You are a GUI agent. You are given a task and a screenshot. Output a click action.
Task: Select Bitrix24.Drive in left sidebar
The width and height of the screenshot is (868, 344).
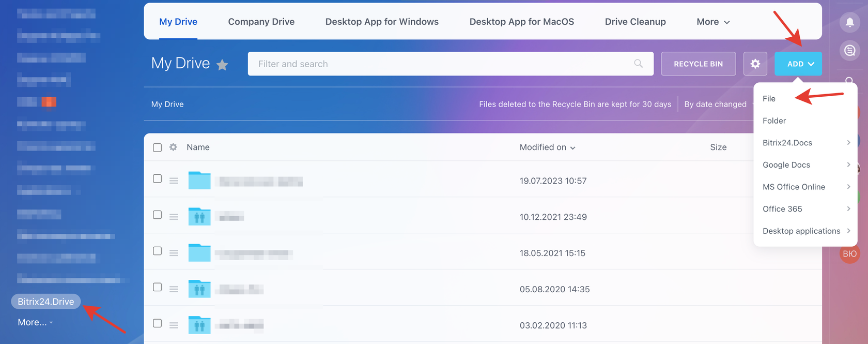coord(46,302)
